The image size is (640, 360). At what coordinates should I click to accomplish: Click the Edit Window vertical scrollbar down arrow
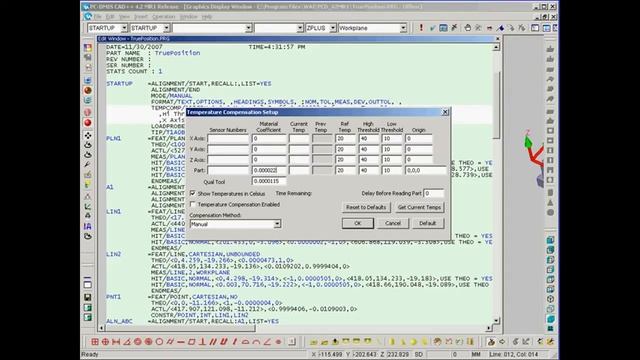[x=496, y=321]
